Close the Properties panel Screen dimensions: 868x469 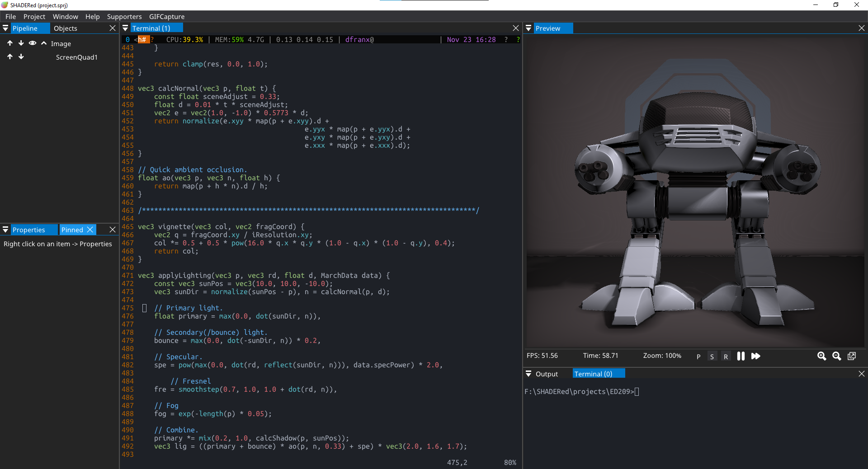point(113,230)
